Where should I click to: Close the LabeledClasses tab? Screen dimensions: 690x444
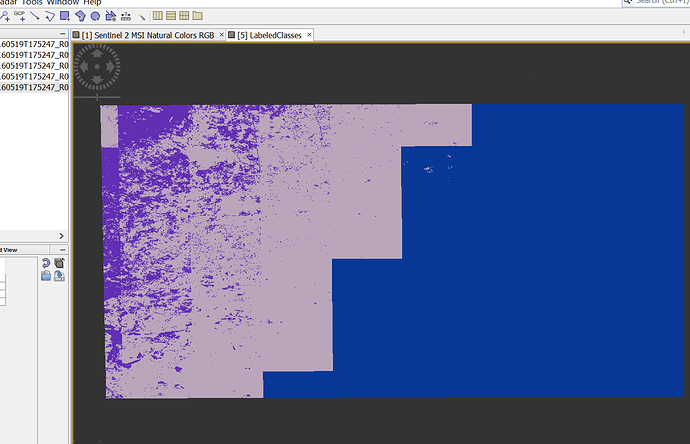(309, 34)
